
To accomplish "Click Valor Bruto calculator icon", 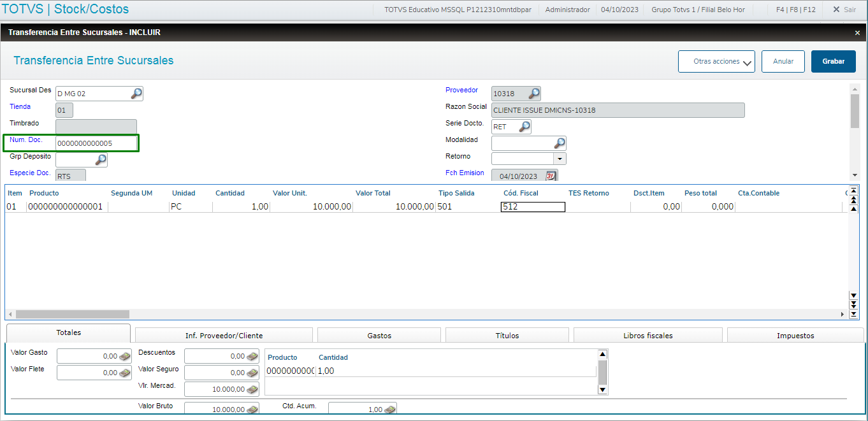I will pyautogui.click(x=252, y=410).
